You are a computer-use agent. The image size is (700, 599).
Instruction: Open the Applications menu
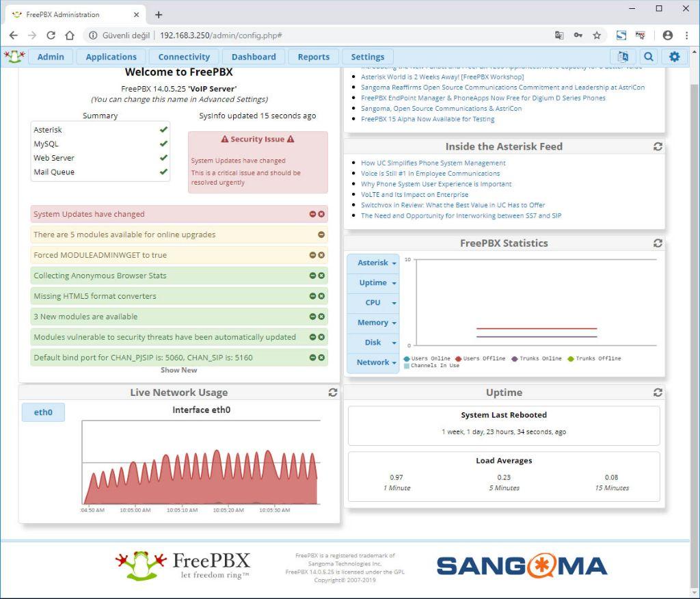click(111, 57)
